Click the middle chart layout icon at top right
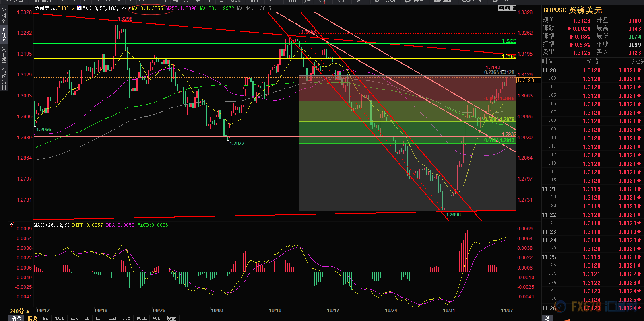 (x=507, y=8)
